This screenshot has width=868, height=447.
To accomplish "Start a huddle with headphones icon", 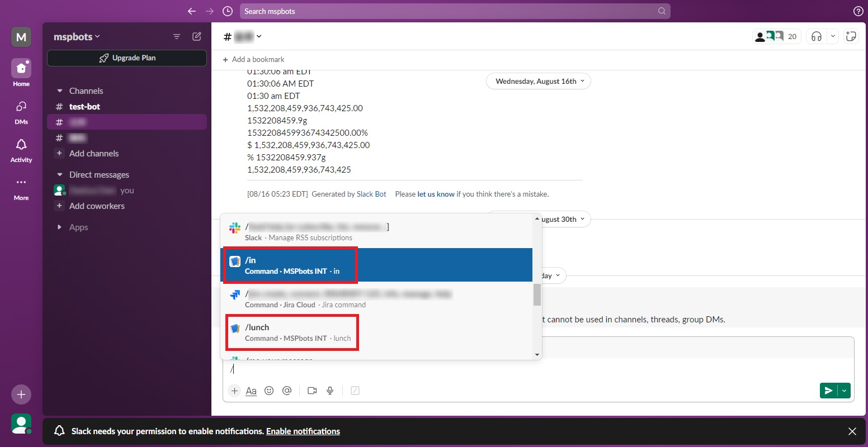I will [817, 36].
